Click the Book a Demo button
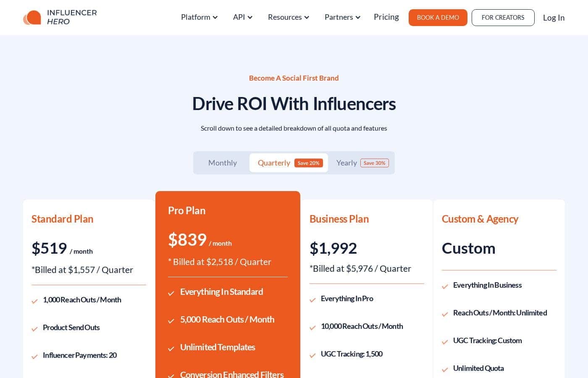The height and width of the screenshot is (378, 588). [438, 18]
